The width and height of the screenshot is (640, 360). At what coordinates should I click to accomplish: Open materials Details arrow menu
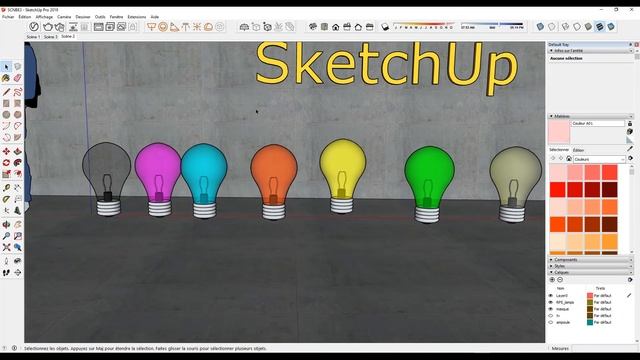(x=630, y=158)
